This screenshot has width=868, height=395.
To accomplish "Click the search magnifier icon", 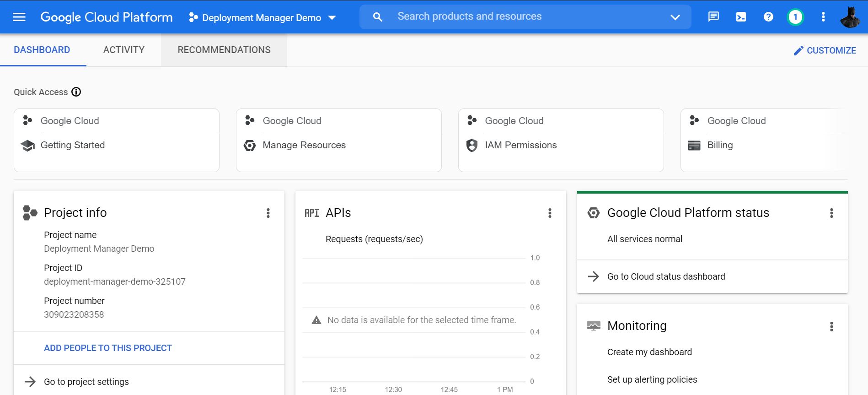I will pyautogui.click(x=377, y=17).
